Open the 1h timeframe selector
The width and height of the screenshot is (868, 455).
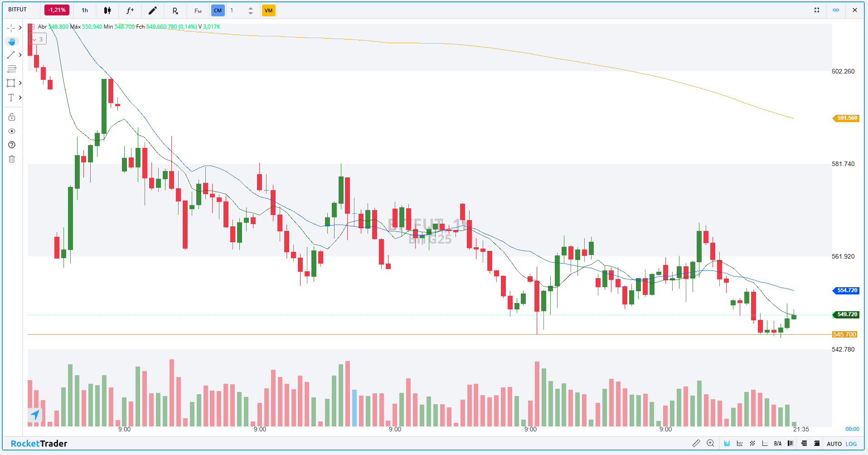(85, 10)
